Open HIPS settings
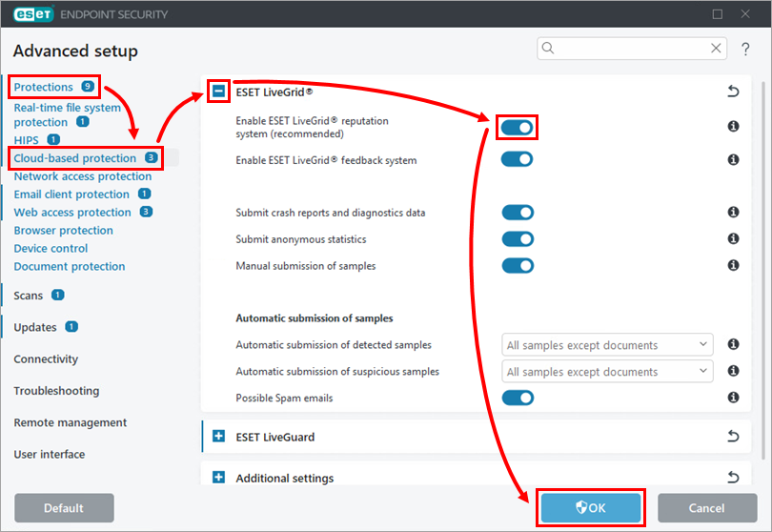Screen dimensions: 772x532 coord(26,140)
